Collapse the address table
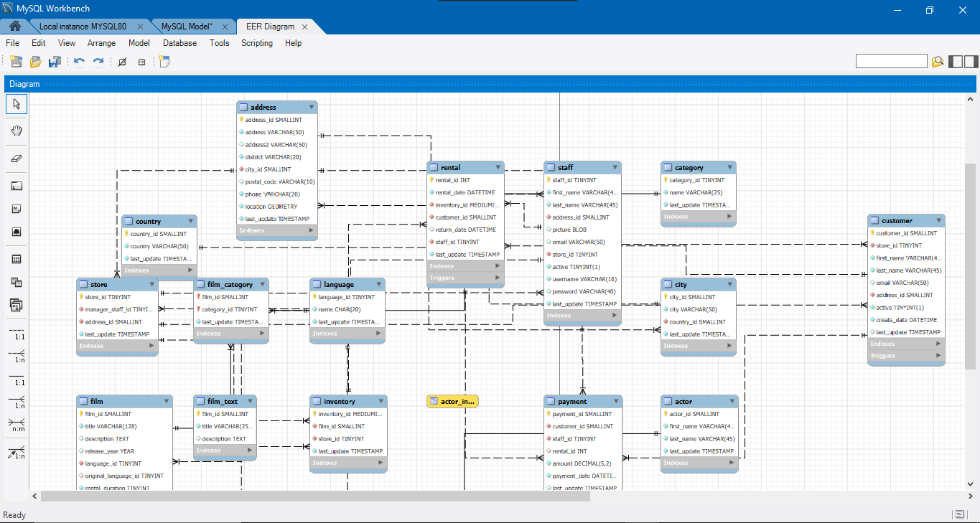The height and width of the screenshot is (523, 980). [x=311, y=107]
